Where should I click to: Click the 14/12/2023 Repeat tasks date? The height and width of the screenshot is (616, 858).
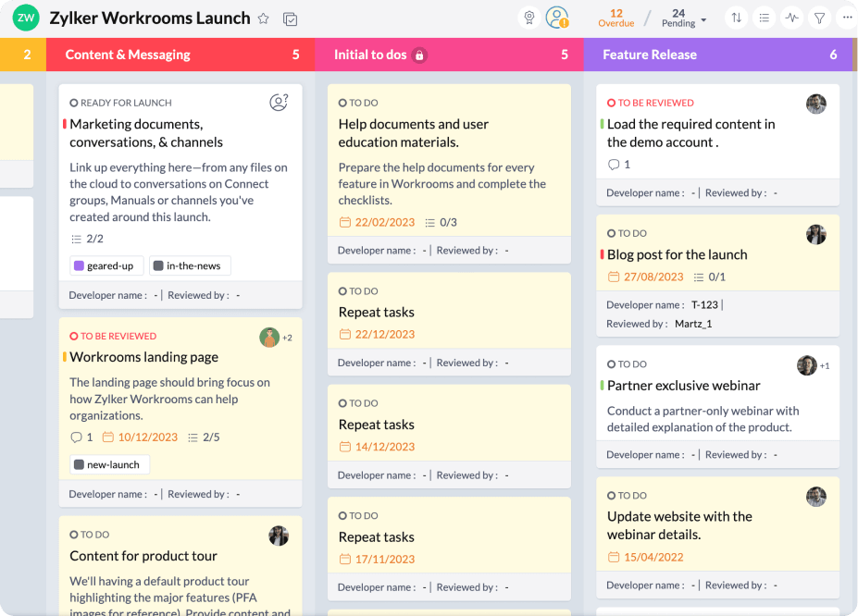pos(377,447)
